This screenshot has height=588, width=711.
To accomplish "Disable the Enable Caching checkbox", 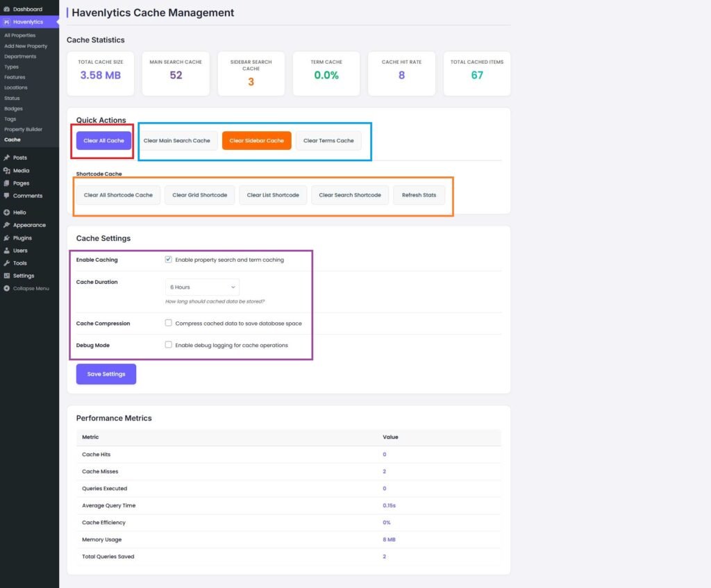I will click(x=169, y=260).
